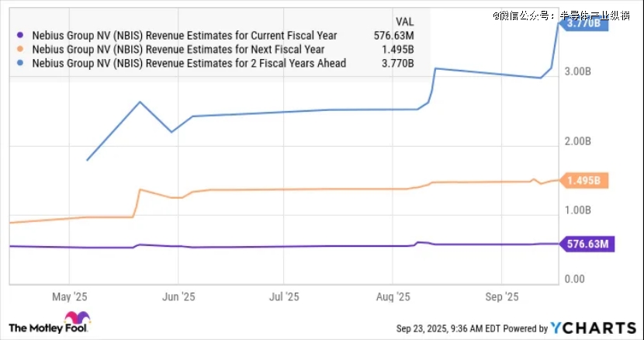Screen dimensions: 644x340
Task: Select the blue 3.770B end-value tag
Action: (582, 24)
